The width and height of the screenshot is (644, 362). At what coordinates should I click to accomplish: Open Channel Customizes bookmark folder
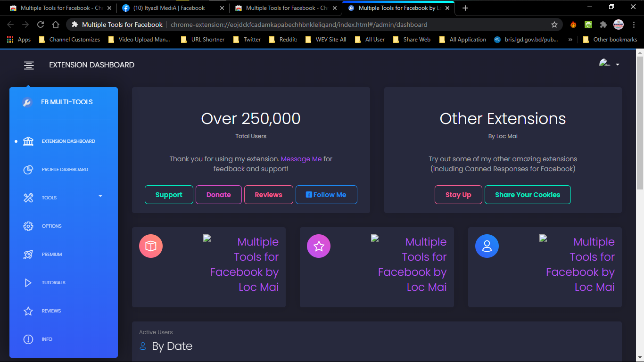click(x=69, y=40)
